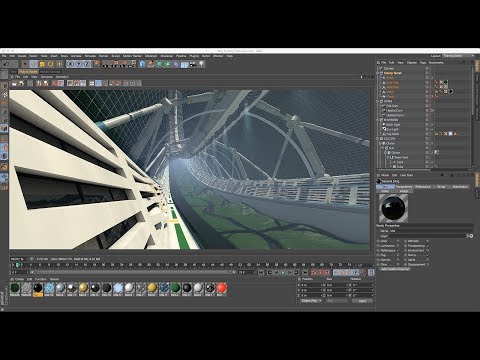Go to start of animation
The width and height of the screenshot is (480, 360).
262,273
